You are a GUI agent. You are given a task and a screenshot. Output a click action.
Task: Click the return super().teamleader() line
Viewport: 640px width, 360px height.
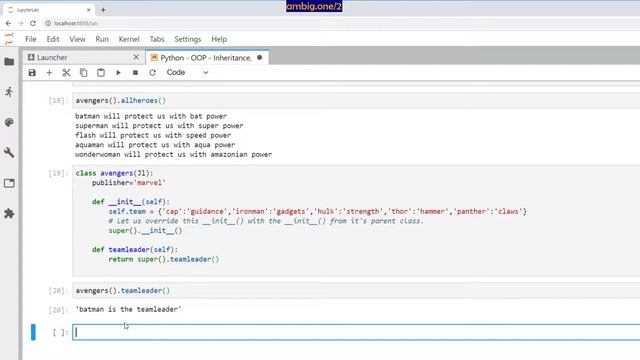(x=164, y=259)
